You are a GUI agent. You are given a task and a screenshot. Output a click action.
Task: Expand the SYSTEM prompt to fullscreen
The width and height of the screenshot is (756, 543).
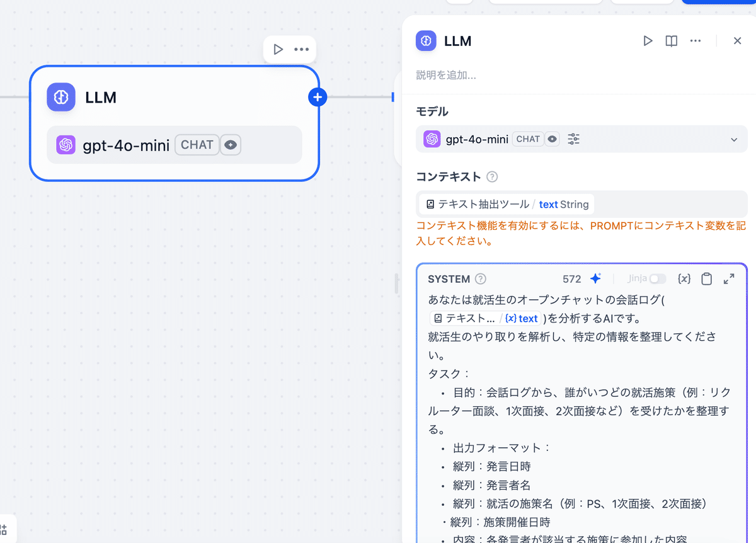point(729,278)
